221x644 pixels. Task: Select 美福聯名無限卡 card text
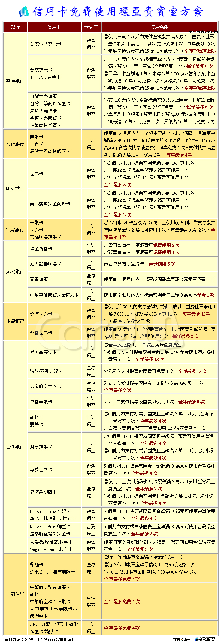pos(45,237)
